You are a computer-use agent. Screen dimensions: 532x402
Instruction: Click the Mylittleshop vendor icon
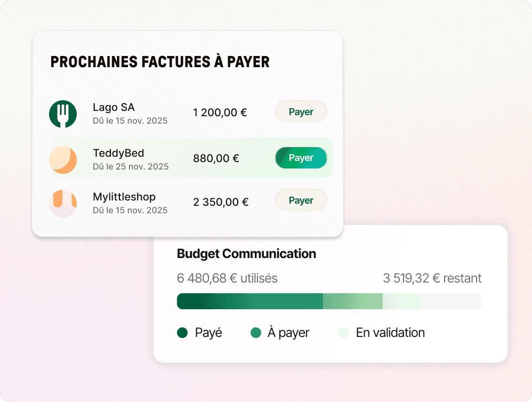62,203
